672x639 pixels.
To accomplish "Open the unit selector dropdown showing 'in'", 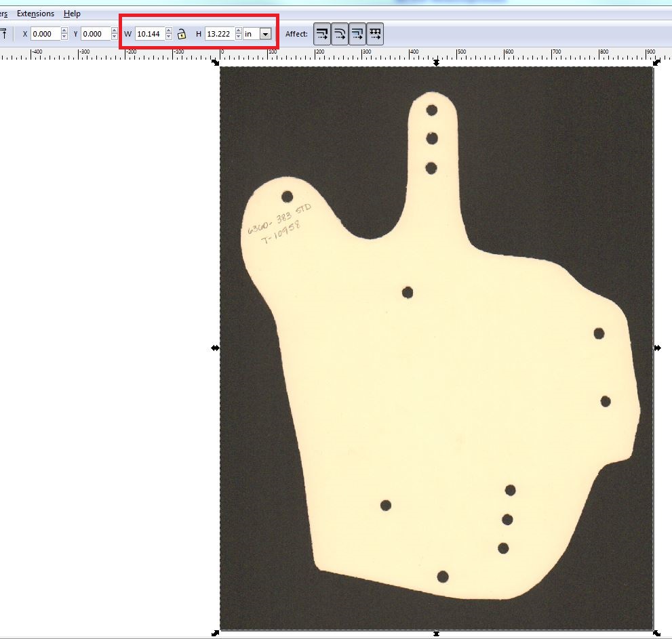I will (x=265, y=33).
